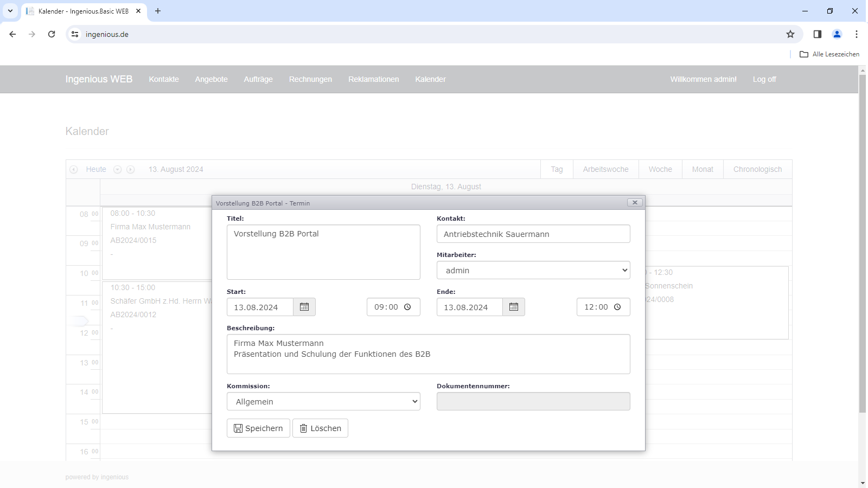Viewport: 868px width, 488px height.
Task: Reload the page
Action: click(52, 34)
